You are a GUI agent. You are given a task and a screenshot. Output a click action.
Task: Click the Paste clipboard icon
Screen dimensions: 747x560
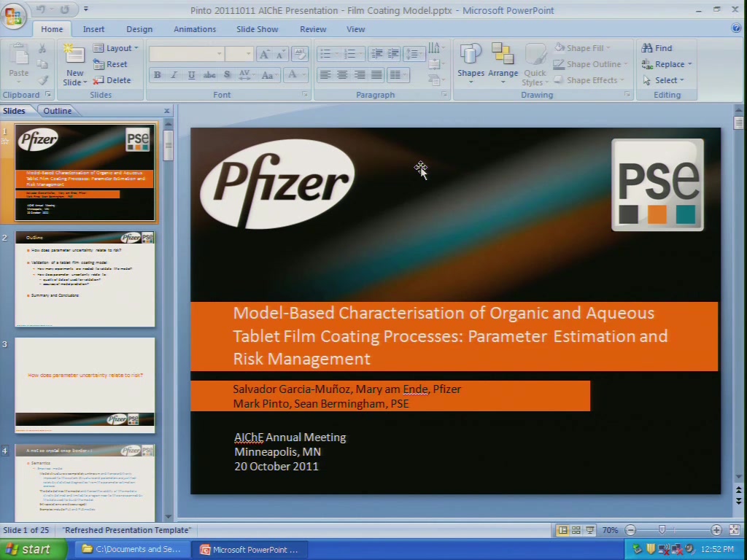coord(19,55)
